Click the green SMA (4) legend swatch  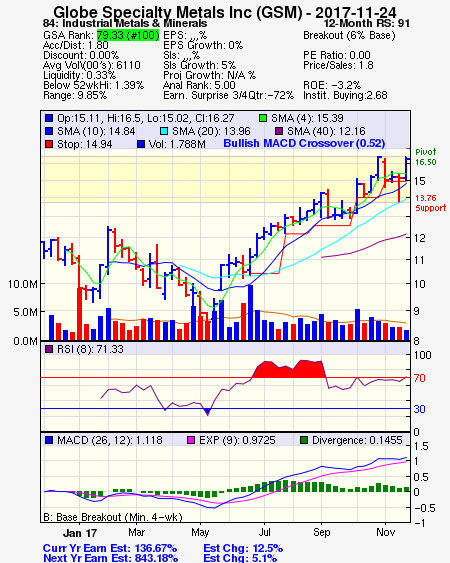point(263,118)
